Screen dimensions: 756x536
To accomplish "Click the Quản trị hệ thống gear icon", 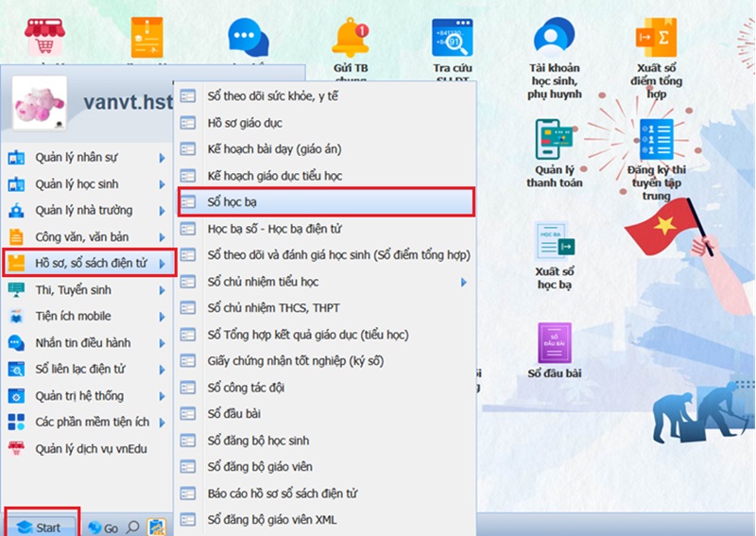I will 16,396.
